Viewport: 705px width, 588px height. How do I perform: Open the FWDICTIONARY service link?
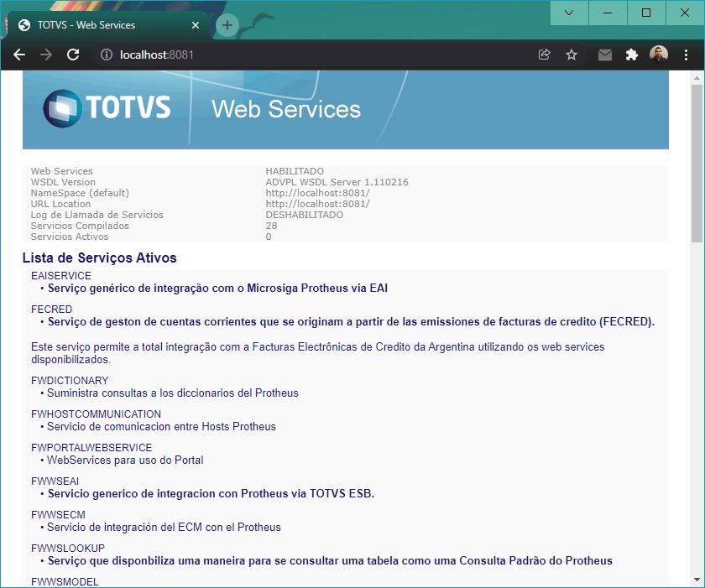click(70, 381)
